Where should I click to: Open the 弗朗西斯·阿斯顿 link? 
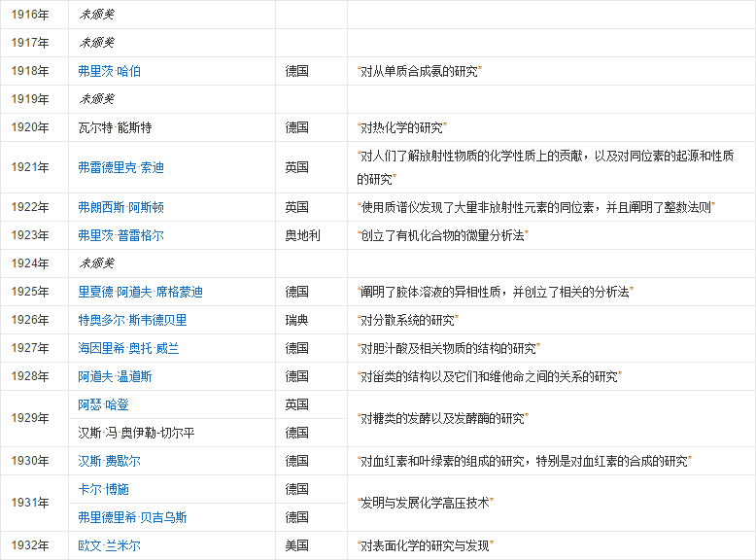[x=120, y=207]
